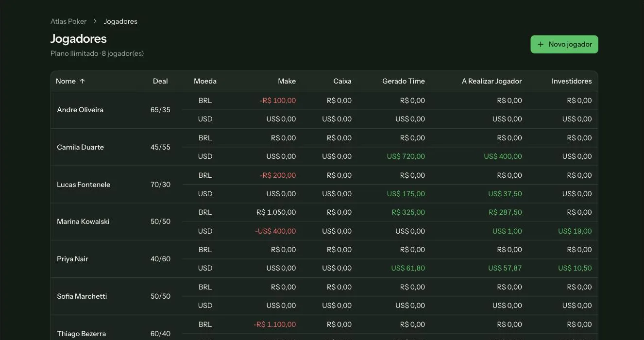
Task: Click the Investidores column header
Action: (572, 81)
